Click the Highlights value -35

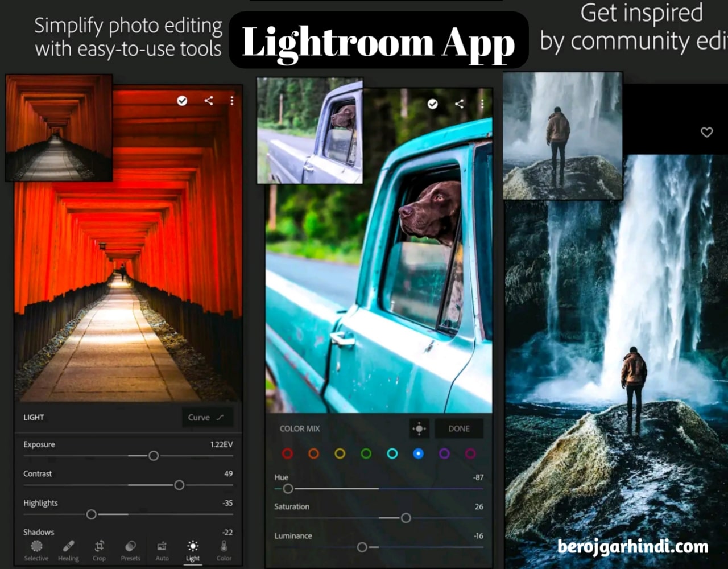[x=227, y=503]
